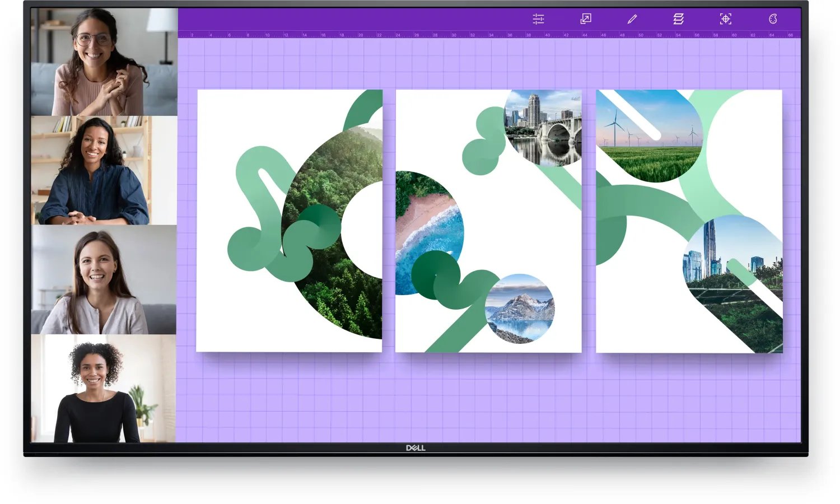Select the pencil drawing tool
Viewport: 840px width, 504px height.
(x=632, y=19)
